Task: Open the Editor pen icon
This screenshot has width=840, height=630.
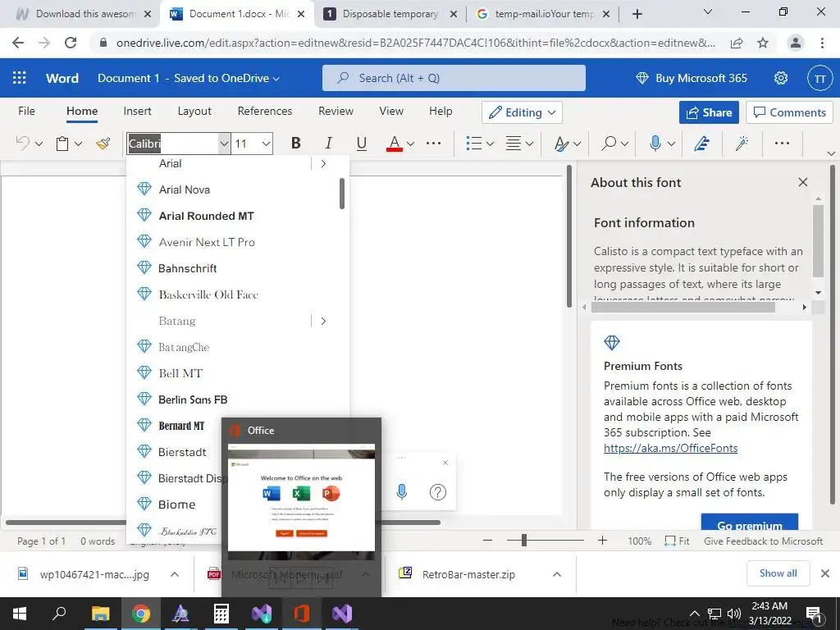Action: (x=702, y=143)
